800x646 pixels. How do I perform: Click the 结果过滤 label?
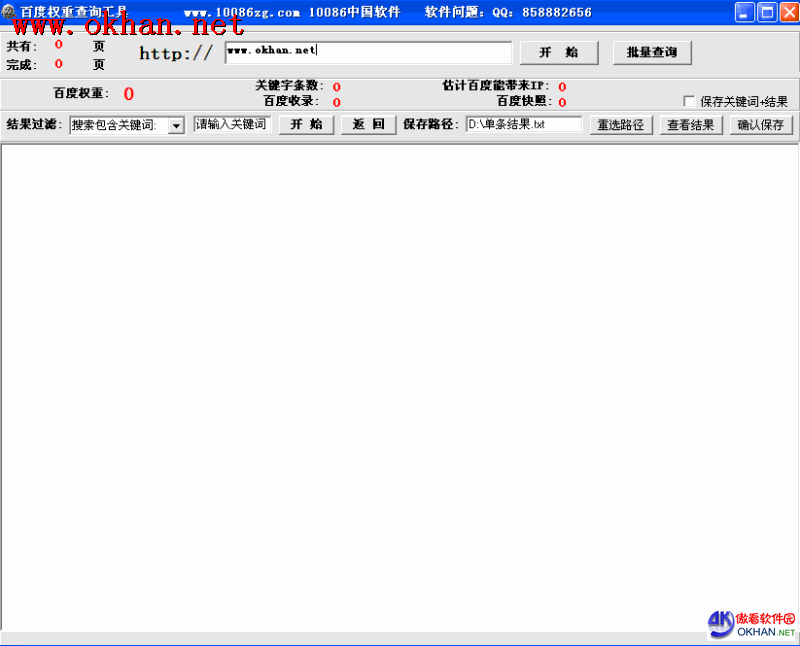(x=34, y=124)
